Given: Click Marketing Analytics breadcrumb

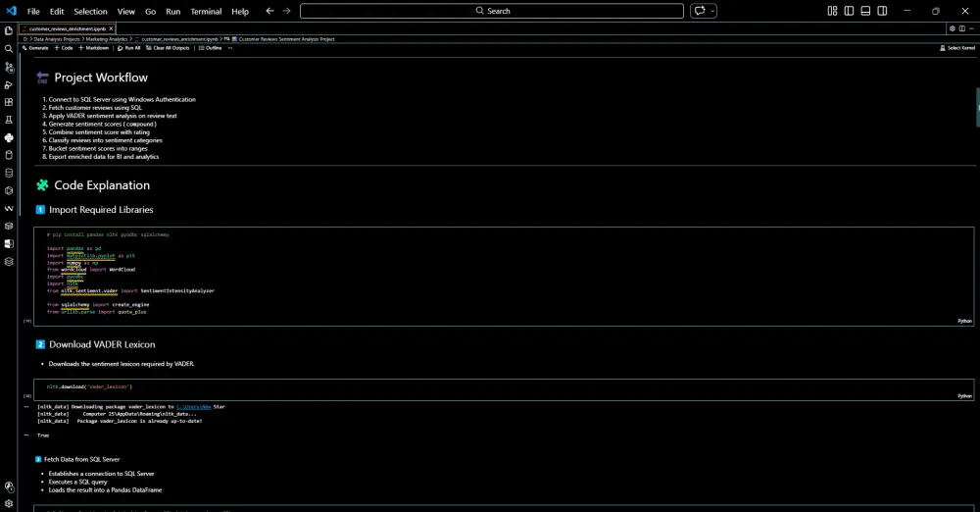Looking at the screenshot, I should tap(106, 39).
